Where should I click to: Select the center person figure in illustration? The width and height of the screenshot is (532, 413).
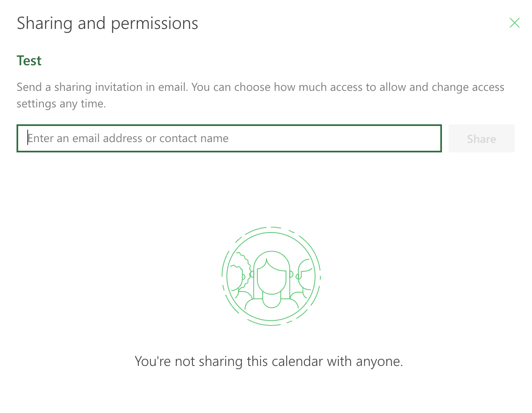point(271,280)
